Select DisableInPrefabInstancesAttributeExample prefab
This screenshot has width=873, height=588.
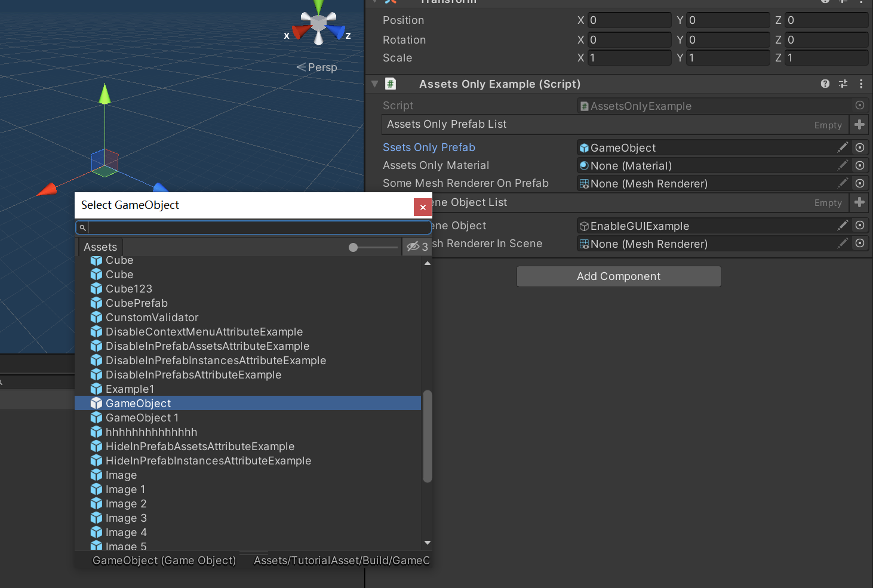248,361
